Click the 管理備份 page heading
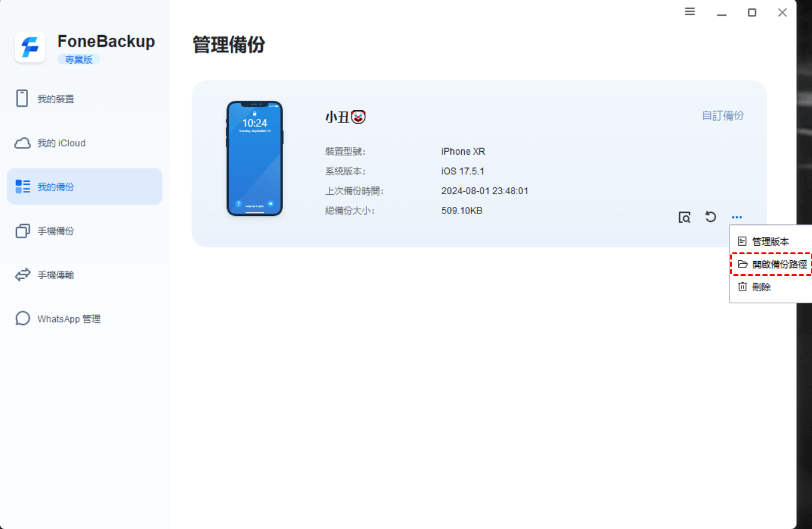This screenshot has height=529, width=812. 229,45
